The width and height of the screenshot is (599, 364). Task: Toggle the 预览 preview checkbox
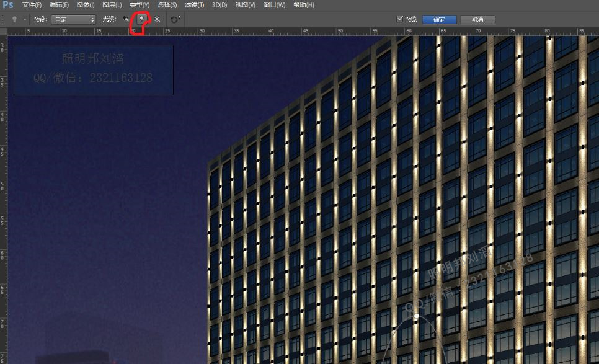(400, 19)
